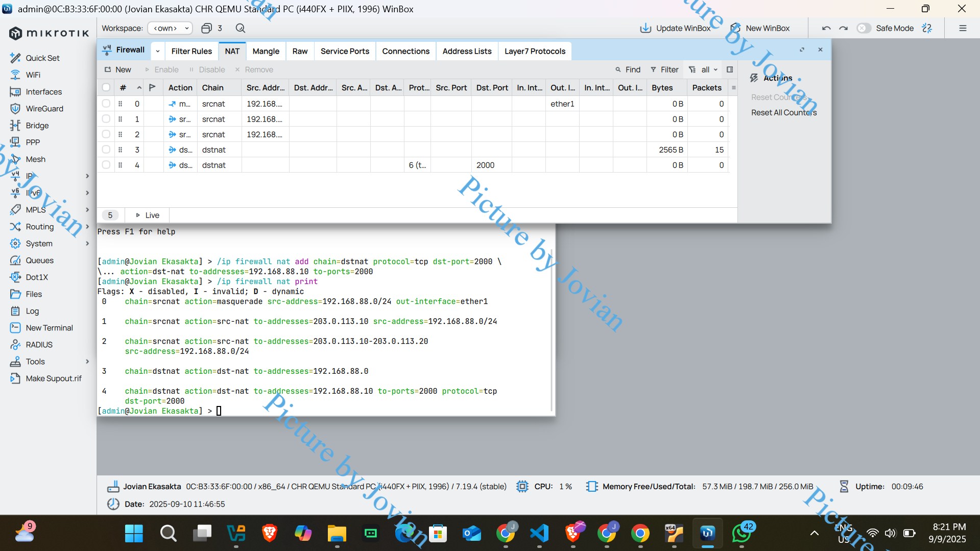
Task: Select checkbox for NAT rule 3
Action: click(106, 150)
